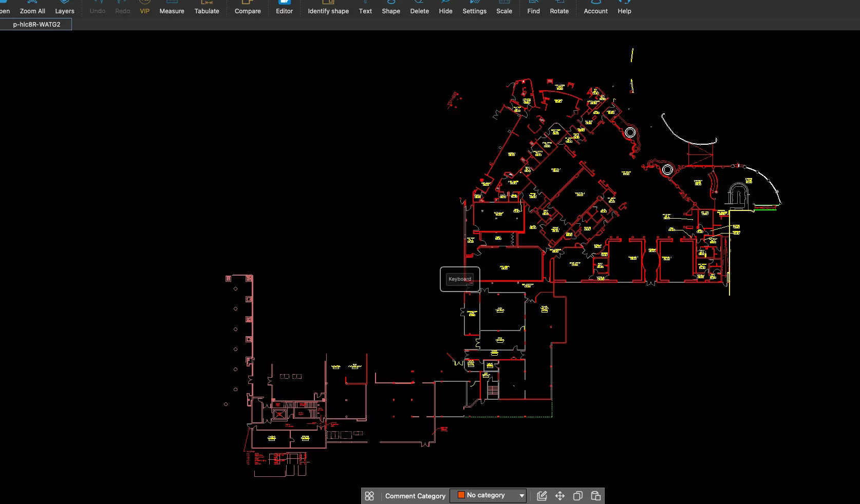Activate Identify shape tool
Screen dimensions: 860x504
pyautogui.click(x=328, y=8)
